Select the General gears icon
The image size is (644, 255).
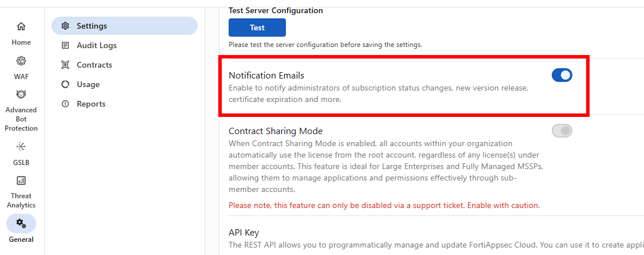coord(21,223)
